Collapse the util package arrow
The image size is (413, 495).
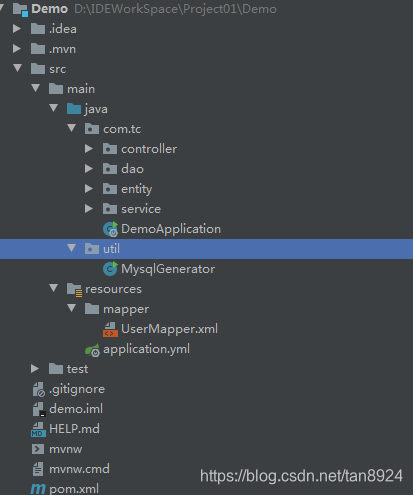[x=72, y=248]
